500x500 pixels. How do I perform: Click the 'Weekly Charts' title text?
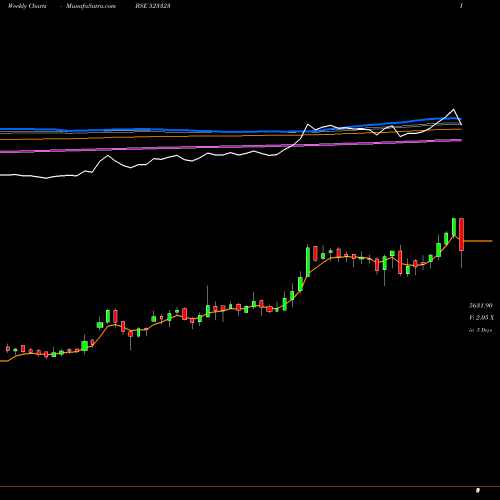point(27,6)
